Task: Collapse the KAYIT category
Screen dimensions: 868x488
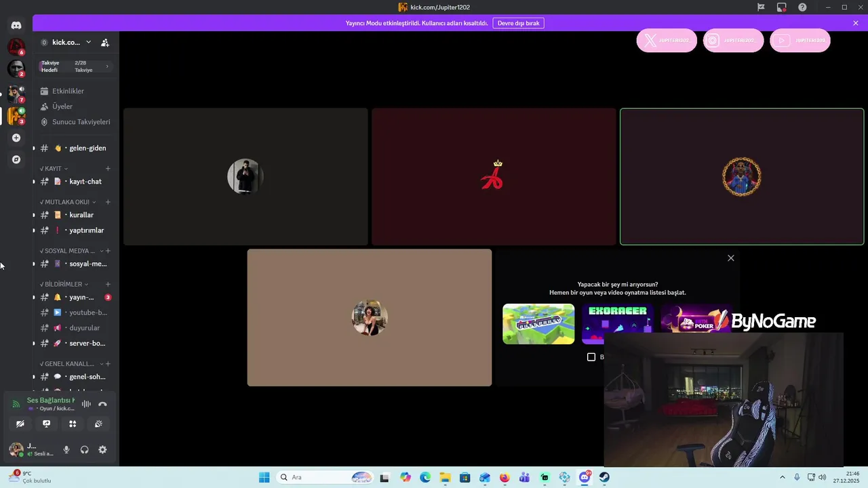Action: point(54,168)
